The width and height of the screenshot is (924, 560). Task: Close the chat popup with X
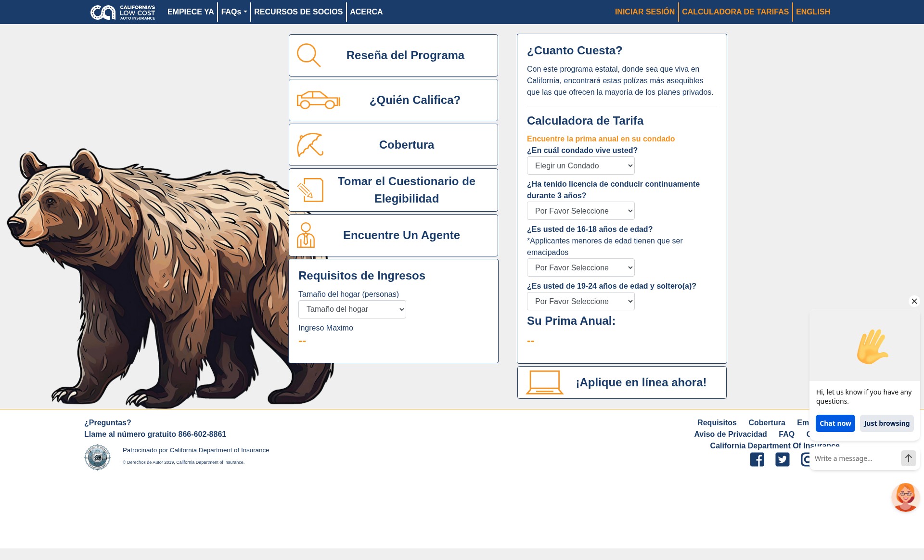point(914,301)
